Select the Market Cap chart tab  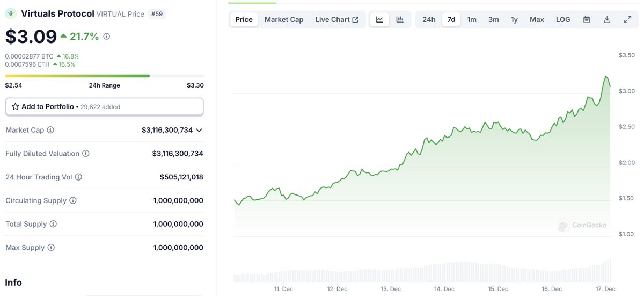click(x=284, y=19)
